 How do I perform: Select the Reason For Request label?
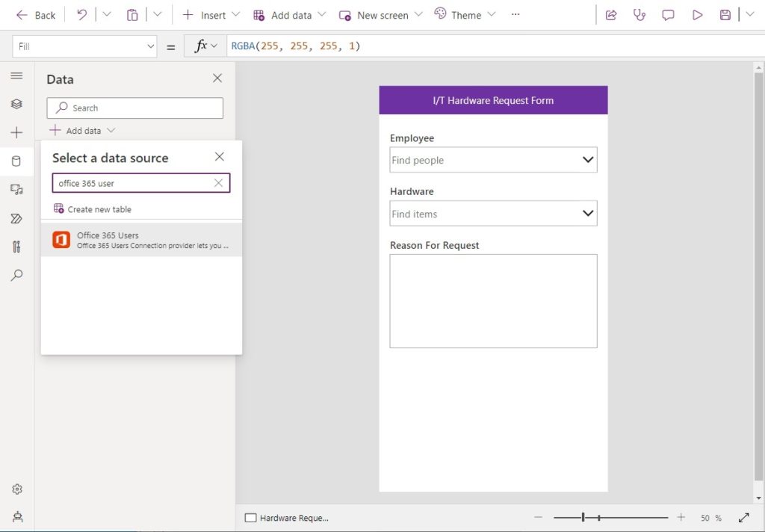click(x=434, y=246)
